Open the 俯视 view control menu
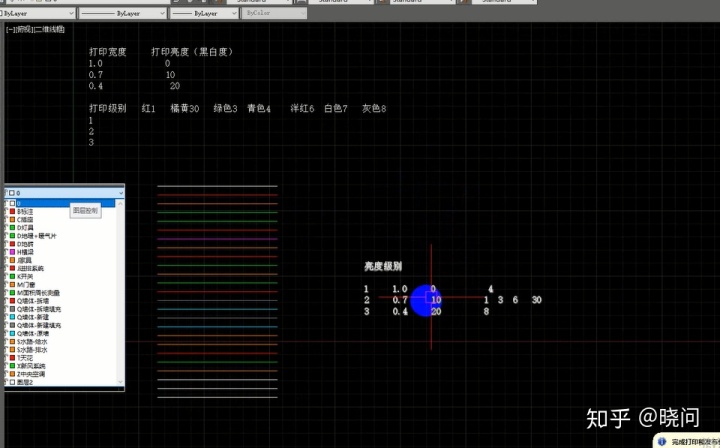Viewport: 720px width, 448px height. [23, 29]
